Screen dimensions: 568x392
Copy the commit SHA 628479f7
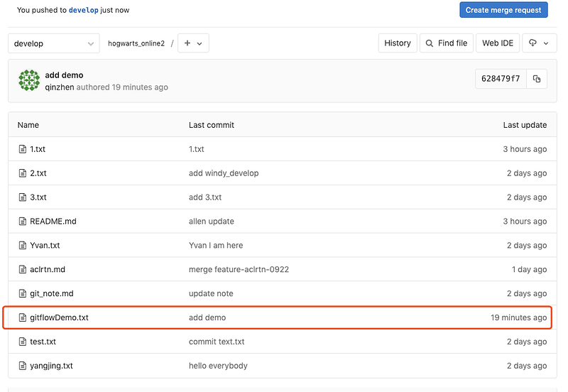click(537, 79)
